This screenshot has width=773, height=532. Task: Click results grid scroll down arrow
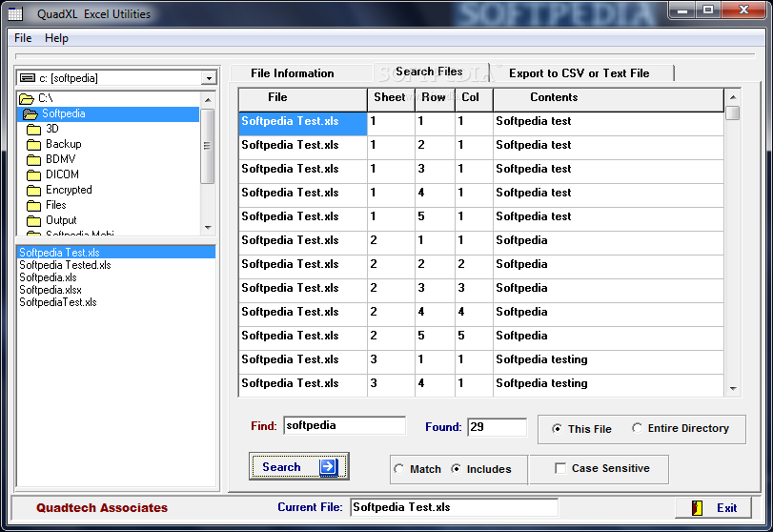[x=733, y=389]
